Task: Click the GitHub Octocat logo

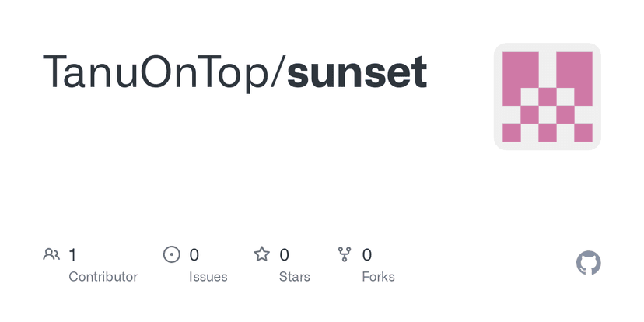Action: (x=589, y=263)
